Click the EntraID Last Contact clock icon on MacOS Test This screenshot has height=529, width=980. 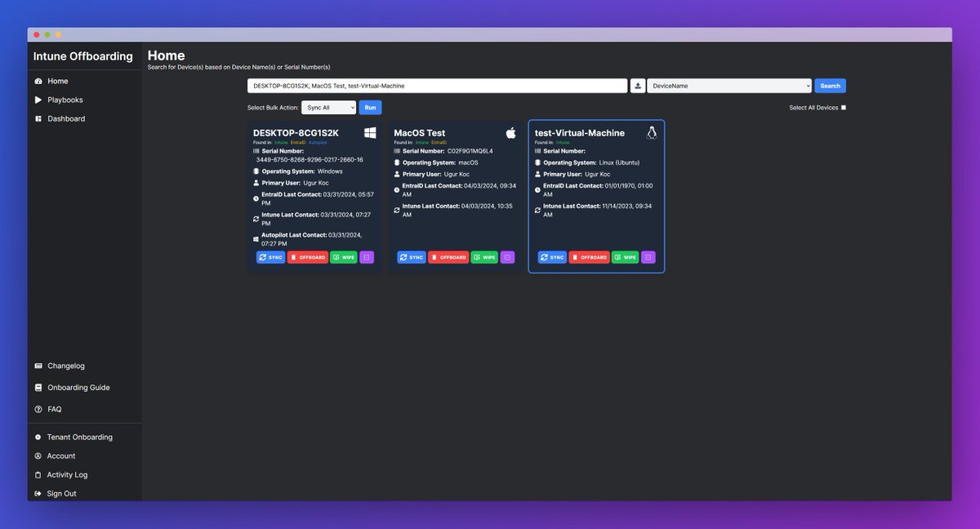[x=398, y=189]
